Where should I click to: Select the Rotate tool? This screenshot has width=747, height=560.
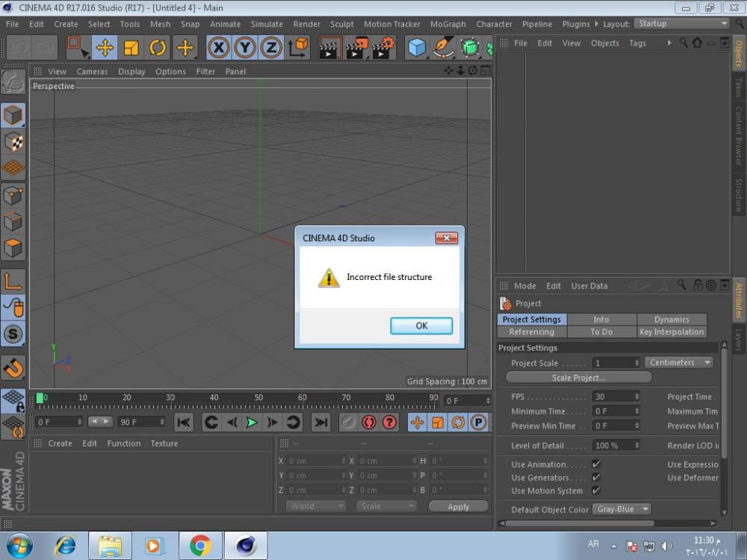pyautogui.click(x=158, y=48)
